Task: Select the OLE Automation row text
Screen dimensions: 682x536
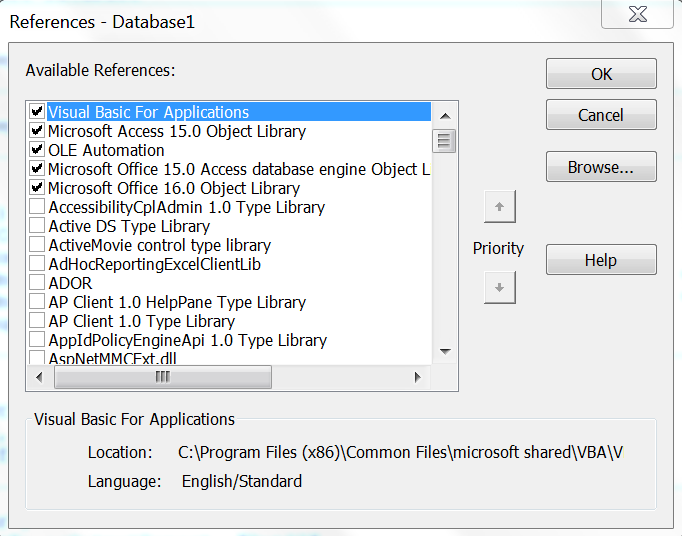Action: [x=107, y=150]
